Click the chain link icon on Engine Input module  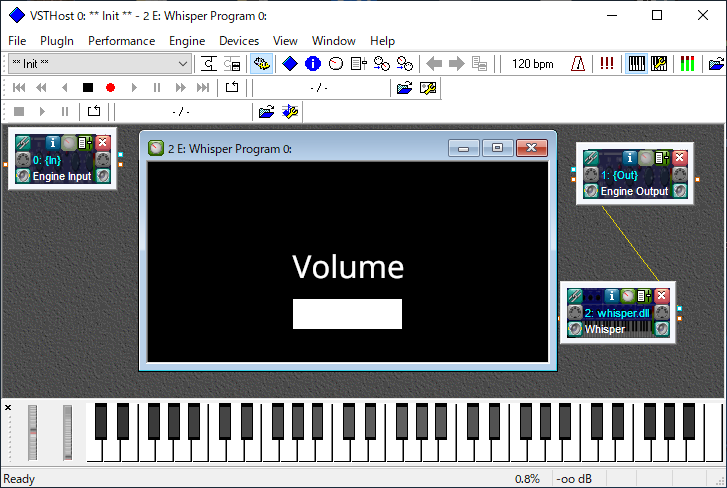(23, 143)
